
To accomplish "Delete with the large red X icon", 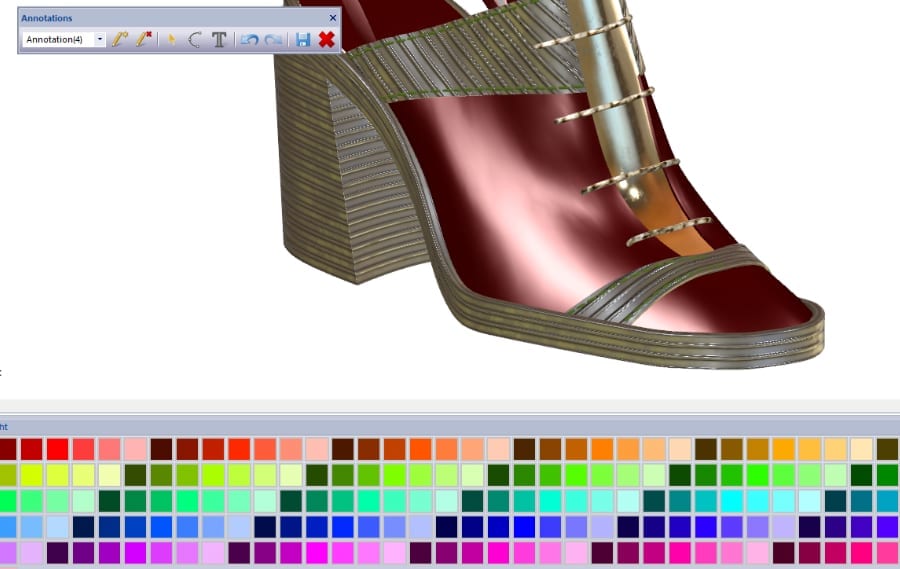I will click(327, 40).
